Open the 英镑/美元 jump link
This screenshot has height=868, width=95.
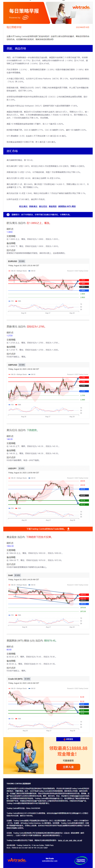coord(33,206)
